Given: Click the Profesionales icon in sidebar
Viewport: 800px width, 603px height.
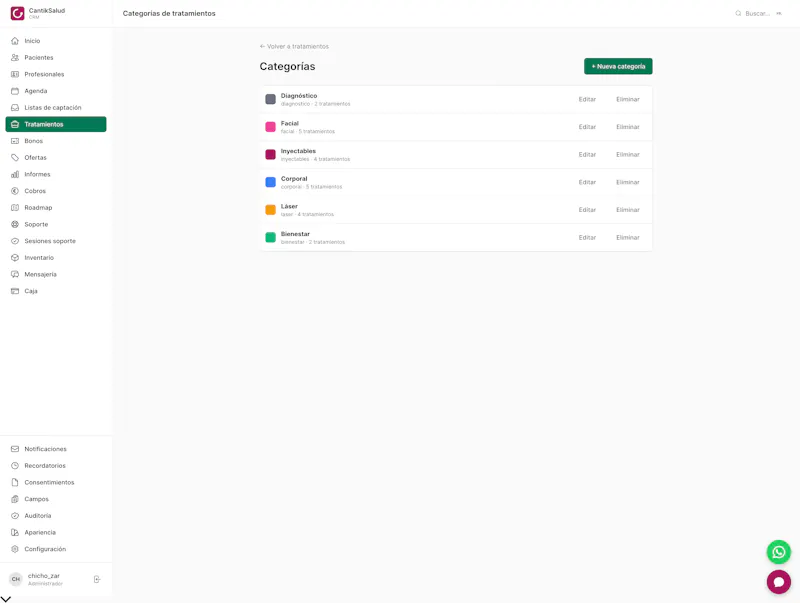Looking at the screenshot, I should pyautogui.click(x=15, y=74).
